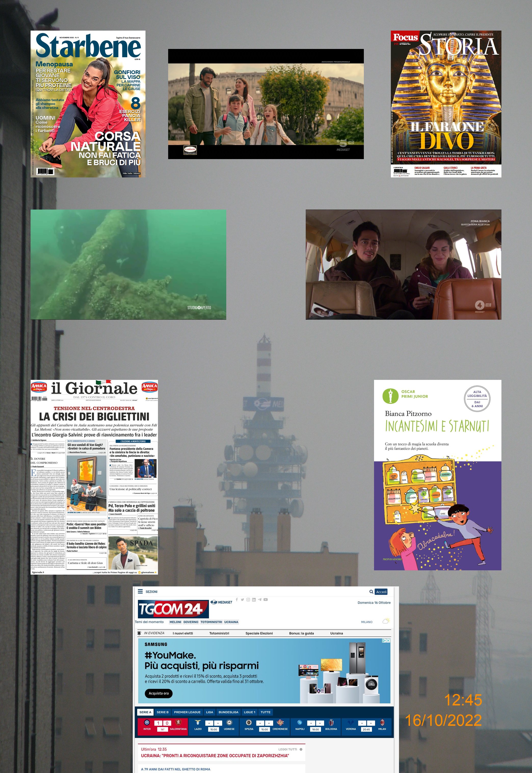
Task: Open TGCOM24 Facebook page icon
Action: click(x=237, y=599)
